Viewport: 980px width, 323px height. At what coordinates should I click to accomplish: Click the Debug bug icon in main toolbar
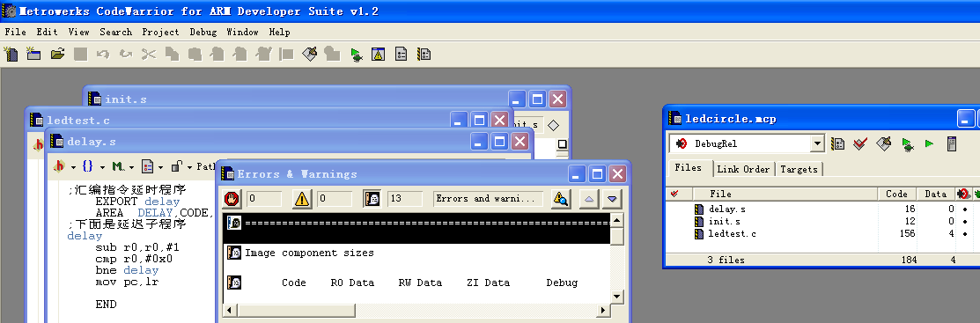point(357,55)
